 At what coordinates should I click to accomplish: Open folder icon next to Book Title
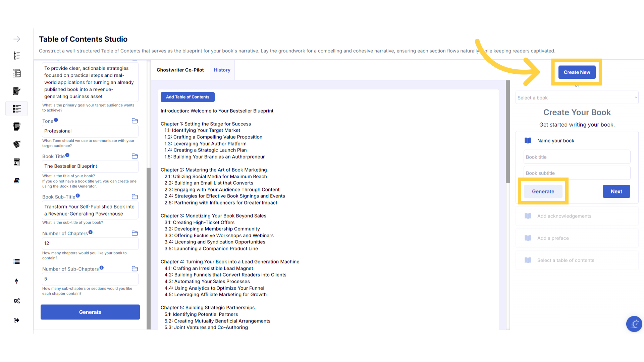click(x=135, y=156)
